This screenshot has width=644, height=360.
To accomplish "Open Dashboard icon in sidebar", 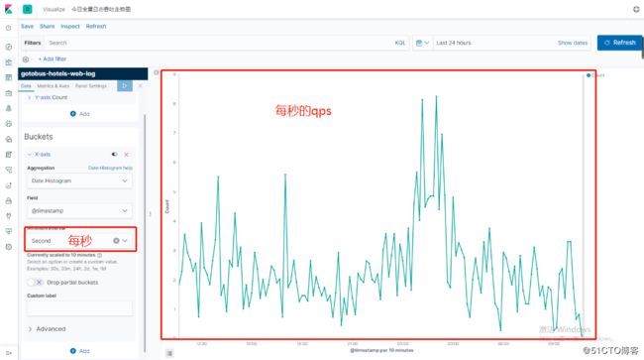I will point(9,77).
